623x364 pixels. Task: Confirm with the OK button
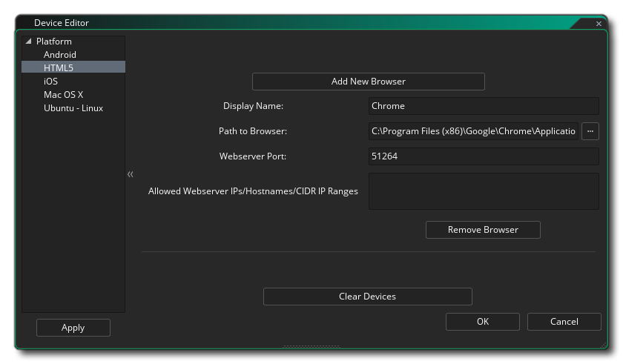coord(483,321)
